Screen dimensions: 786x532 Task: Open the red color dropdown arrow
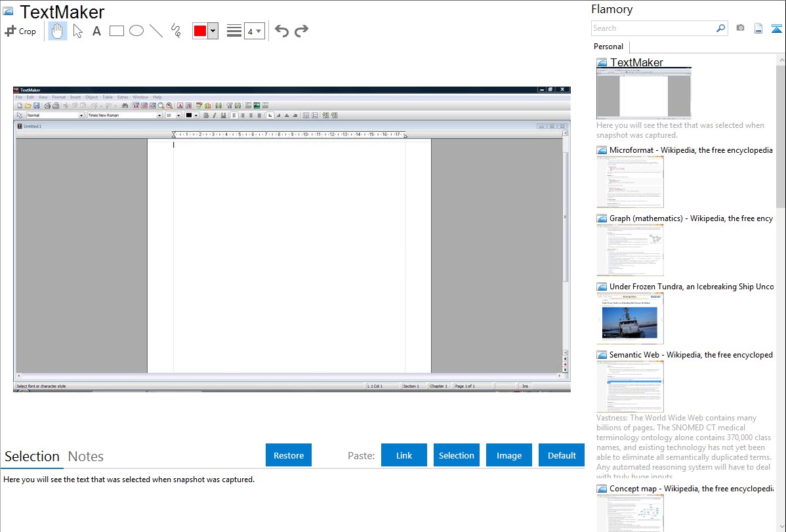tap(213, 31)
